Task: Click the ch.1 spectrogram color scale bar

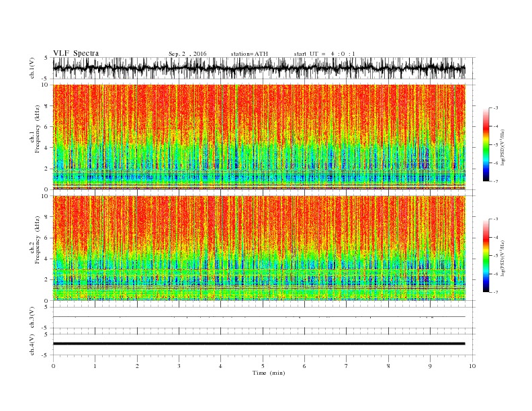Action: 486,144
